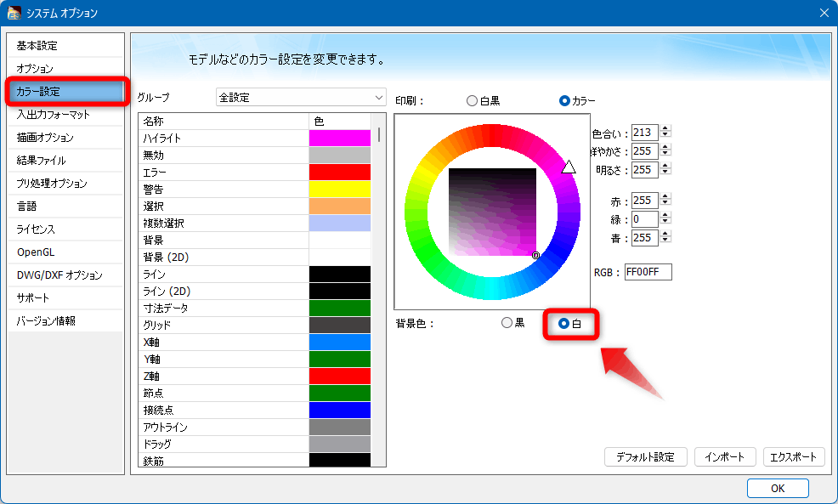
Task: Open the OpenGL settings page
Action: [65, 252]
